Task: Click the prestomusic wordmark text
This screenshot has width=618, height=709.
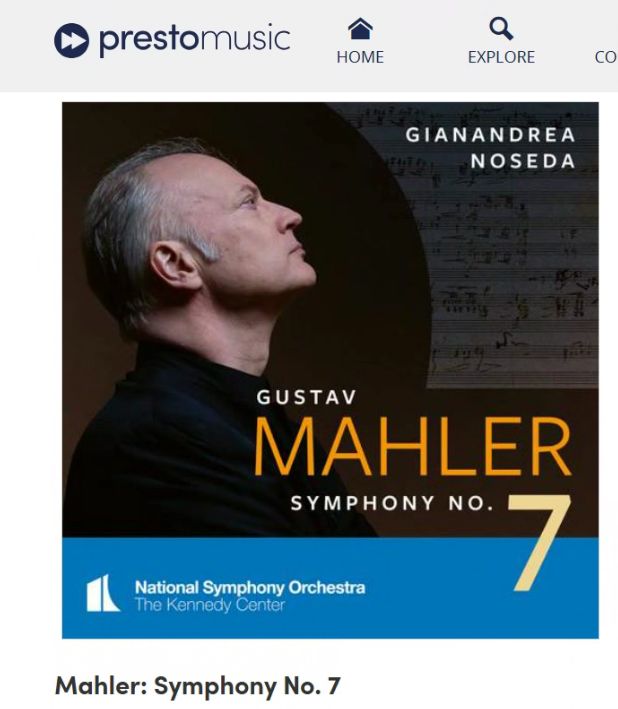Action: click(194, 40)
